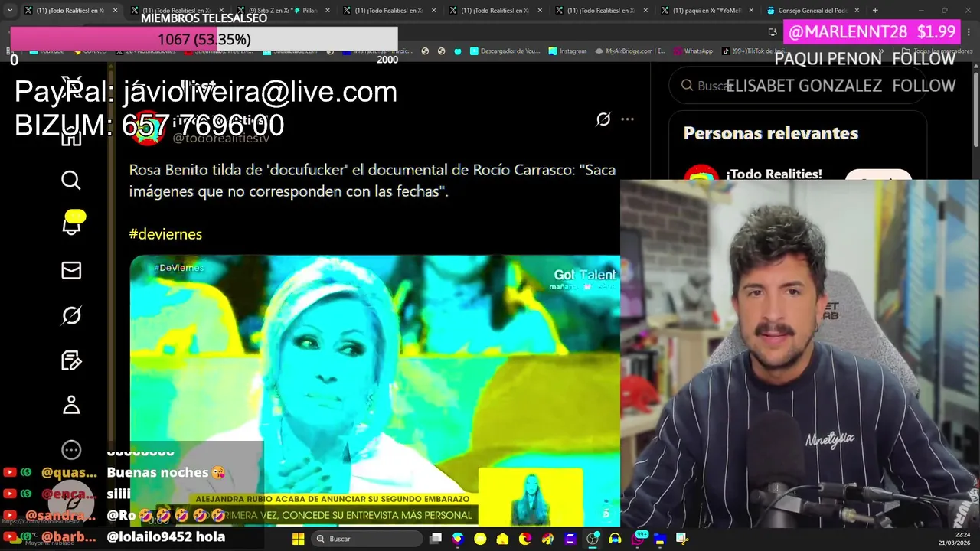980x551 pixels.
Task: Open the WhatsApp bookmark
Action: [693, 51]
